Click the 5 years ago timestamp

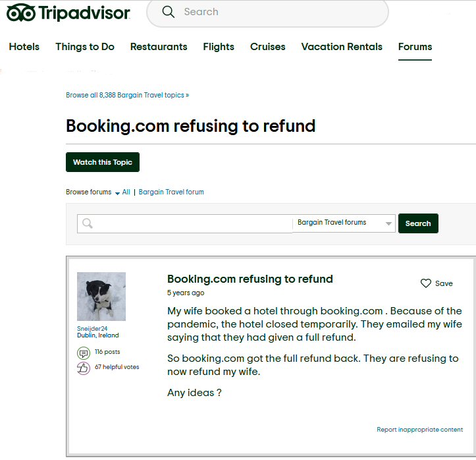coord(186,293)
